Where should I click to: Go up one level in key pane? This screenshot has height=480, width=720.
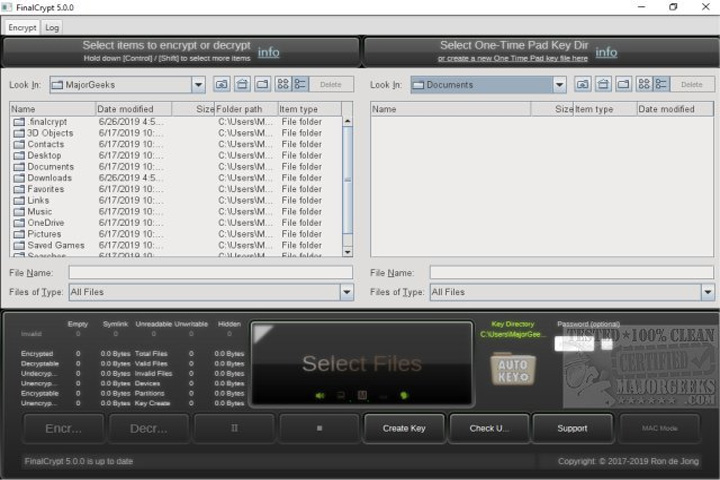(583, 85)
